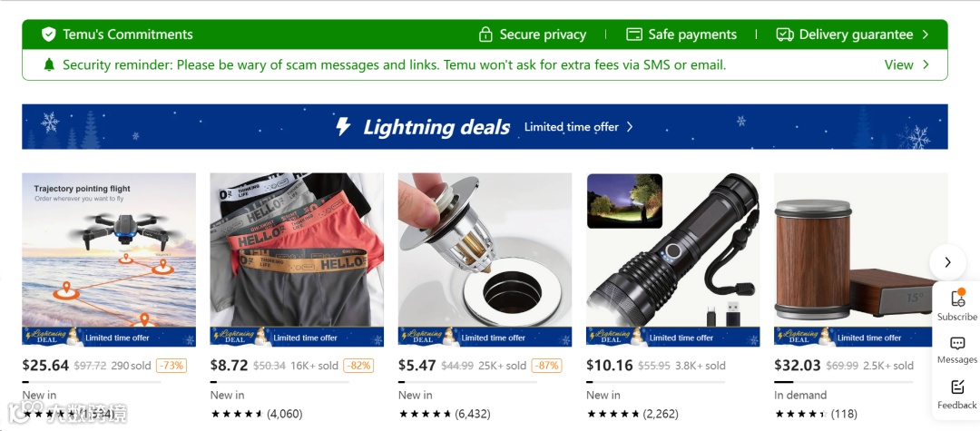This screenshot has height=431, width=980.
Task: Click the Delivery guarantee truck icon
Action: point(785,34)
